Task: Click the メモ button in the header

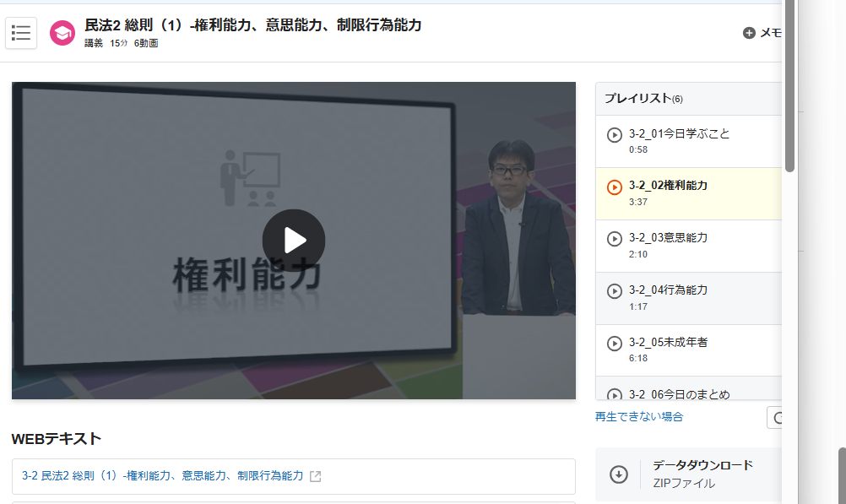Action: (x=770, y=33)
